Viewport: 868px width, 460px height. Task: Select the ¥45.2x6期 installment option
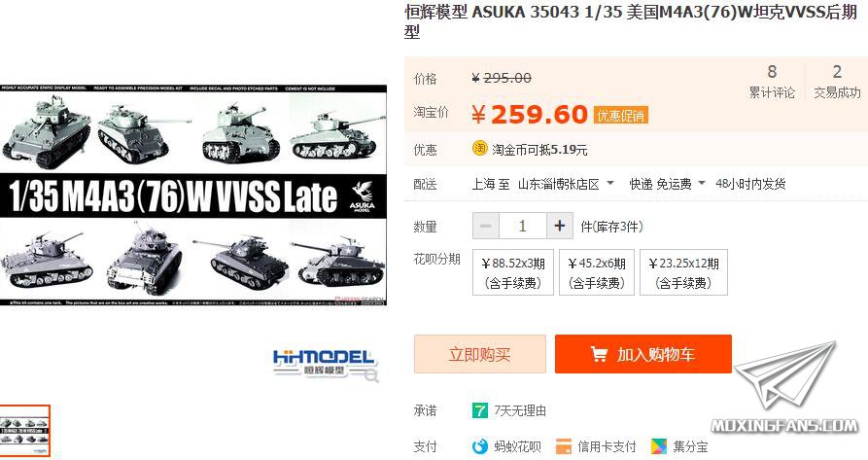click(x=597, y=272)
